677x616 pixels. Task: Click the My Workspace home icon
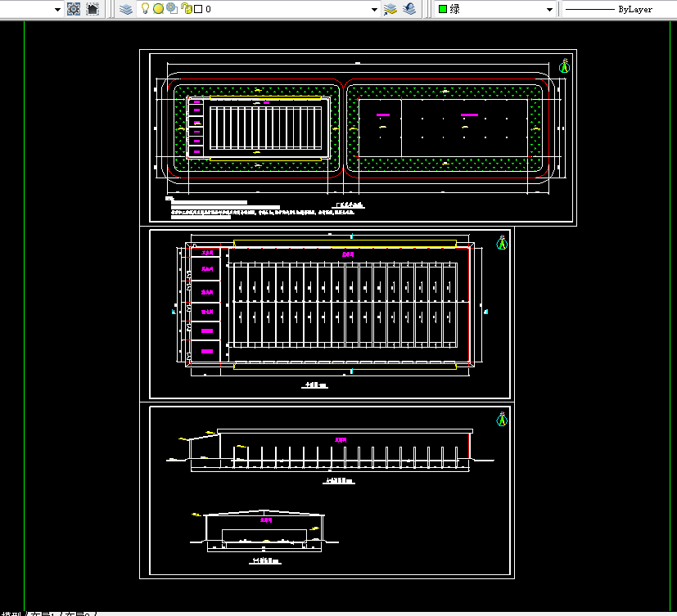pyautogui.click(x=93, y=9)
